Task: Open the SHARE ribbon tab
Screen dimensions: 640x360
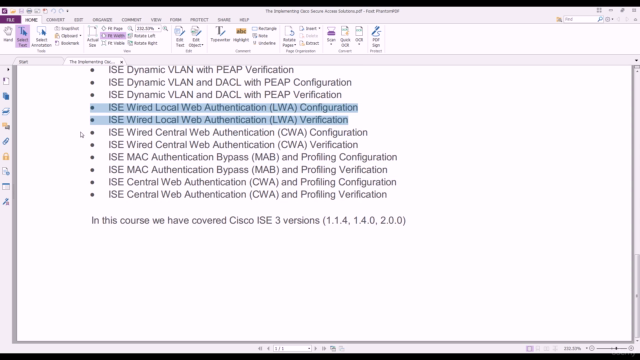Action: 224,20
